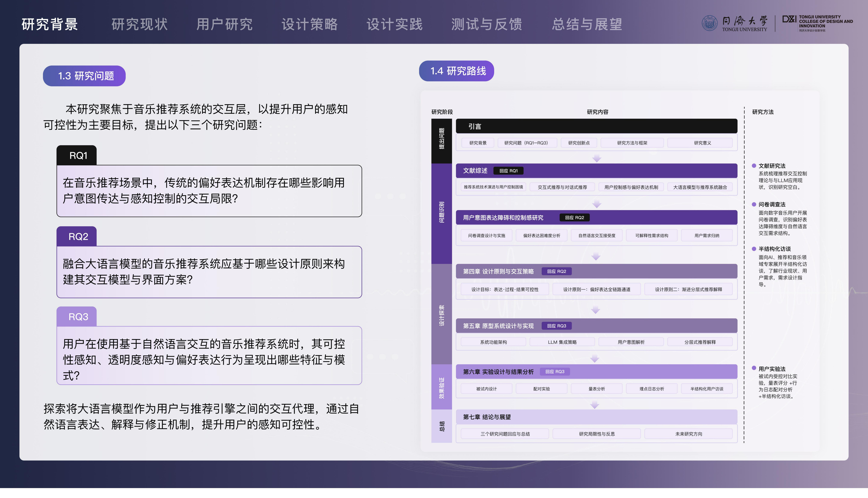The image size is (868, 498).
Task: Click the 回应 RQ3 tag beside 第五章
Action: pos(557,326)
